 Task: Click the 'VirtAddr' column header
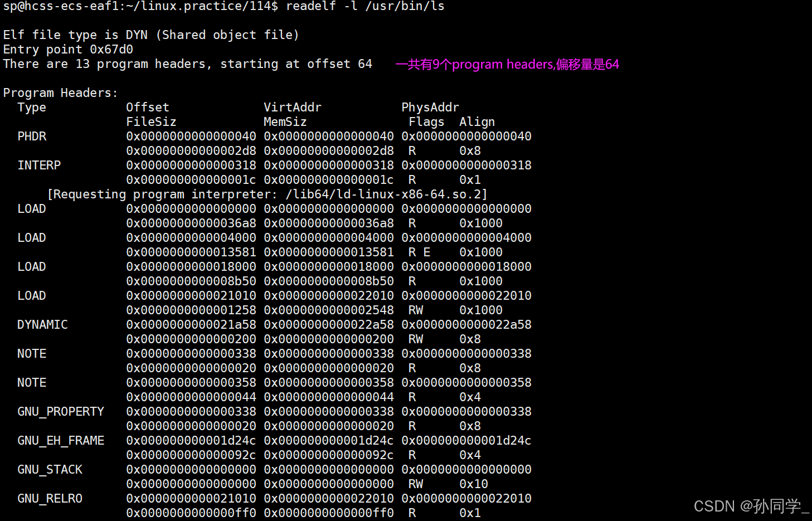click(x=293, y=108)
